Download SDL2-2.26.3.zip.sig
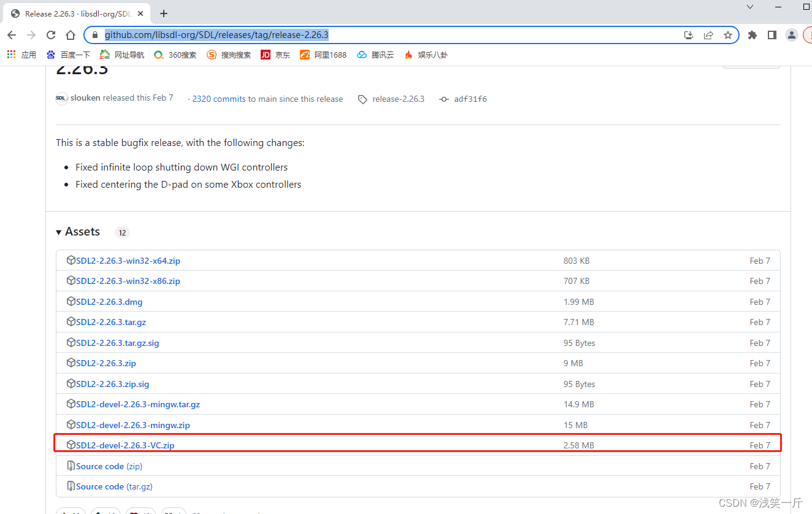The height and width of the screenshot is (514, 812). tap(113, 384)
